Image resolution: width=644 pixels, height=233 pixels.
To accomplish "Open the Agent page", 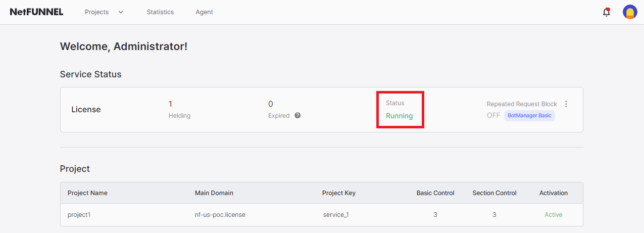I will click(204, 12).
